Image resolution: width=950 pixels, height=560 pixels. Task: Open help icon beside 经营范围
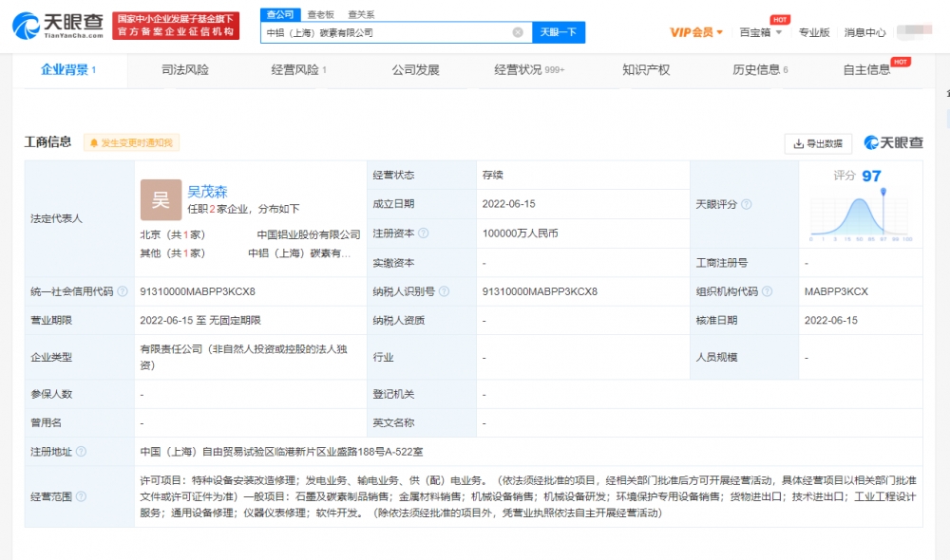[x=81, y=496]
